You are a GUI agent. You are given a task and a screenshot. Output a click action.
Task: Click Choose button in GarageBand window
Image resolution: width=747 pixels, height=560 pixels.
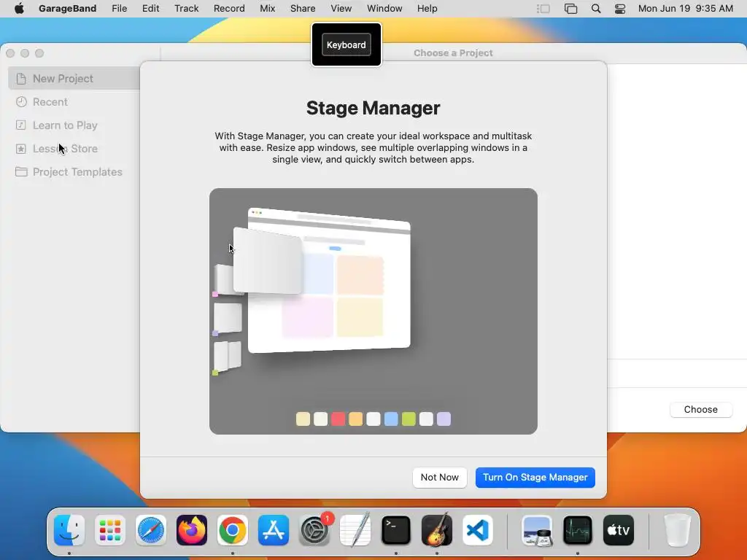point(701,410)
